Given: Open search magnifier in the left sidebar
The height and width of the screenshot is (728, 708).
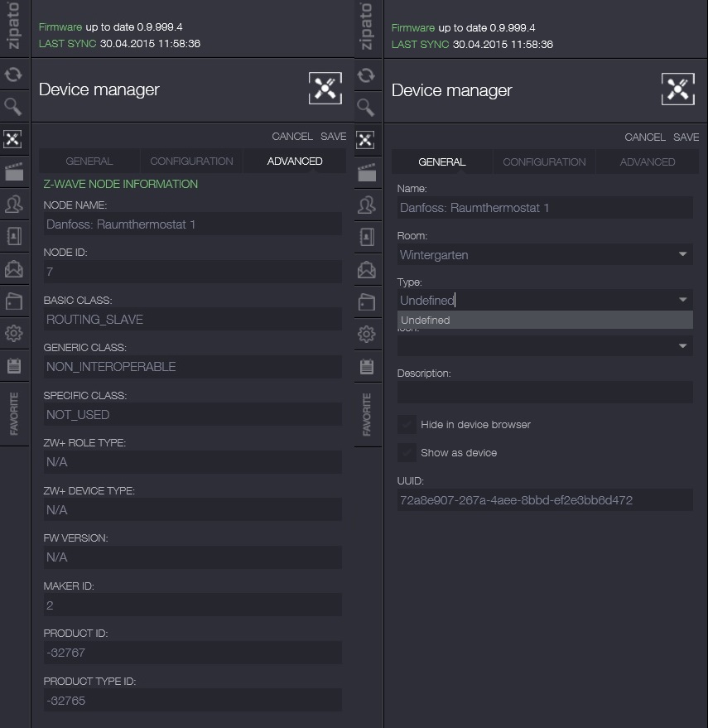Looking at the screenshot, I should [x=13, y=106].
